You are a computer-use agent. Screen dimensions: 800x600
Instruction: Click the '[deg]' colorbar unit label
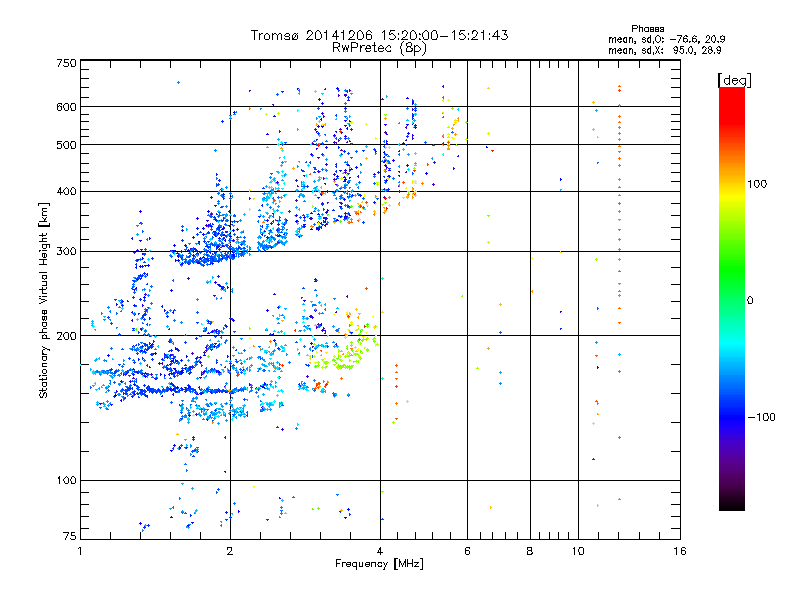coord(734,80)
